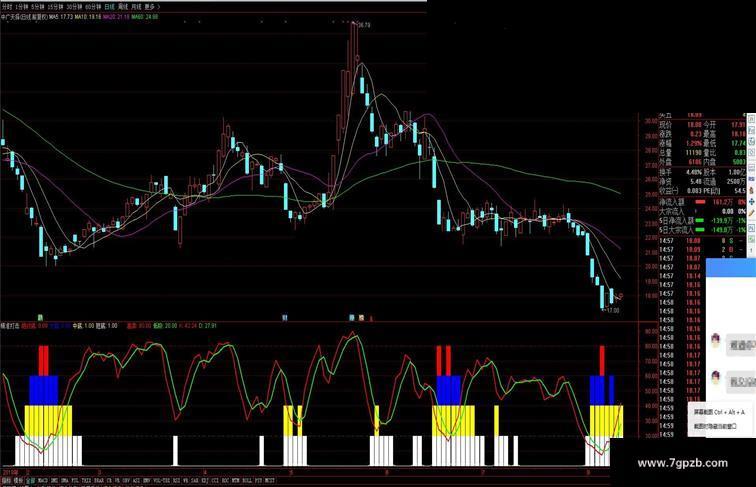Switch to the 月线 monthly chart tab

pos(136,7)
